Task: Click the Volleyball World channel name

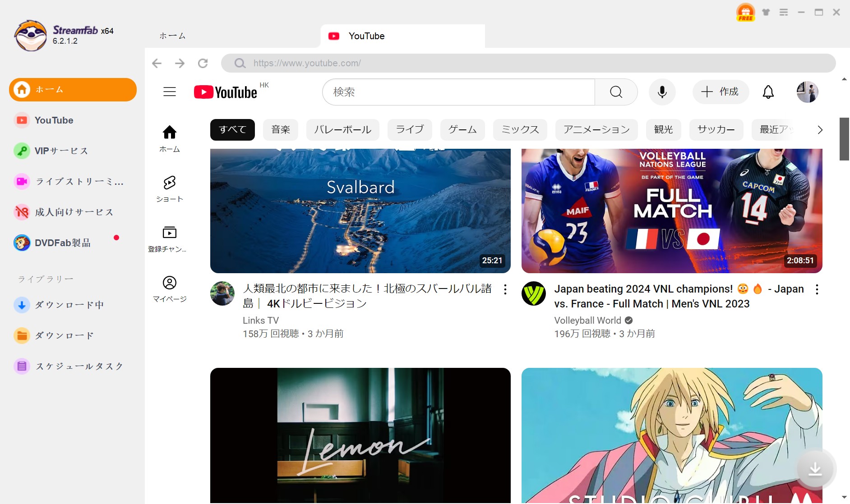Action: click(x=587, y=321)
